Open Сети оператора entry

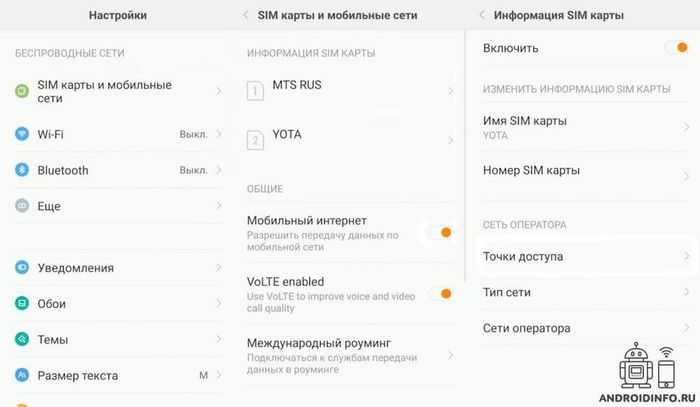[x=586, y=328]
